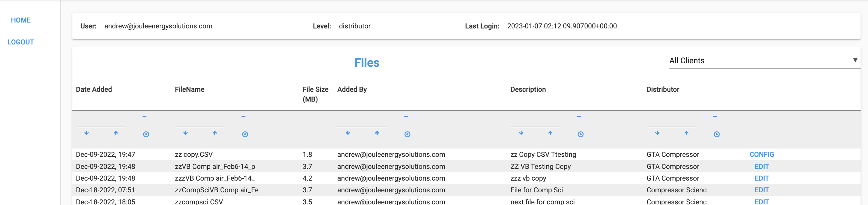This screenshot has width=868, height=205.
Task: Sort FileName column with down arrow
Action: [x=186, y=133]
